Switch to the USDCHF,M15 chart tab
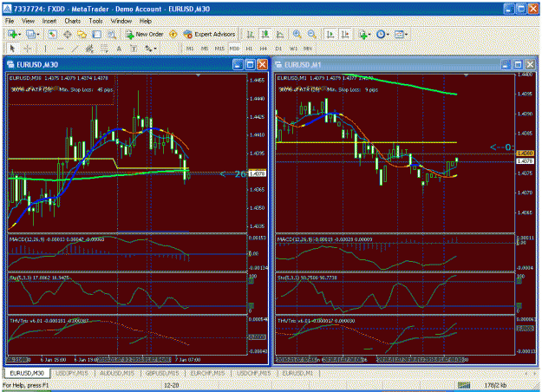This screenshot has width=542, height=392. tap(254, 373)
